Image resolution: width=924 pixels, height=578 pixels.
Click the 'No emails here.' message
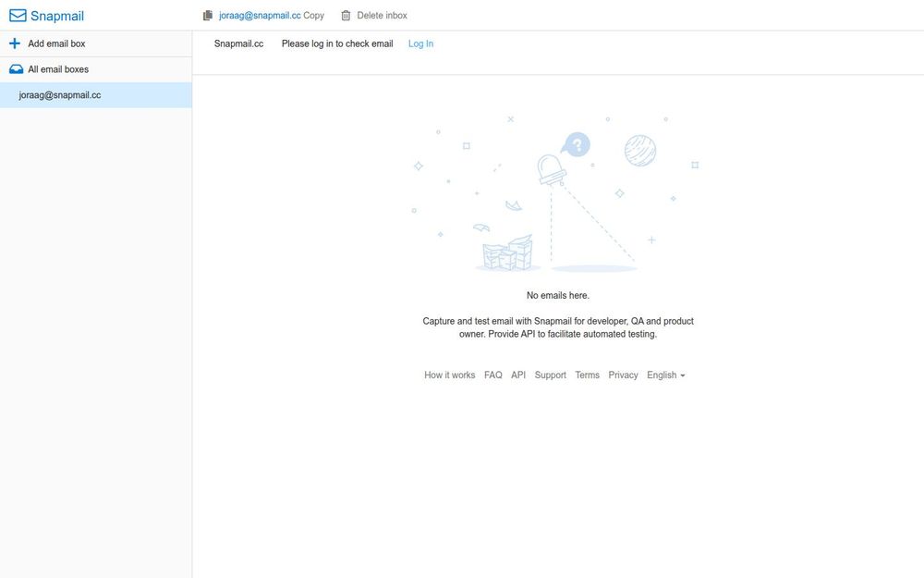click(x=558, y=295)
